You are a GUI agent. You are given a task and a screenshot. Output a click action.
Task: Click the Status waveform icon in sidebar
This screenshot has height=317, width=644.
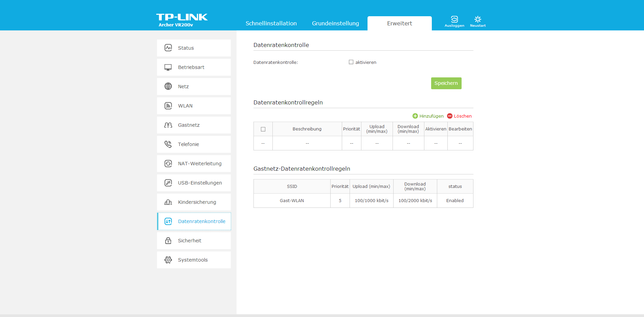[168, 48]
